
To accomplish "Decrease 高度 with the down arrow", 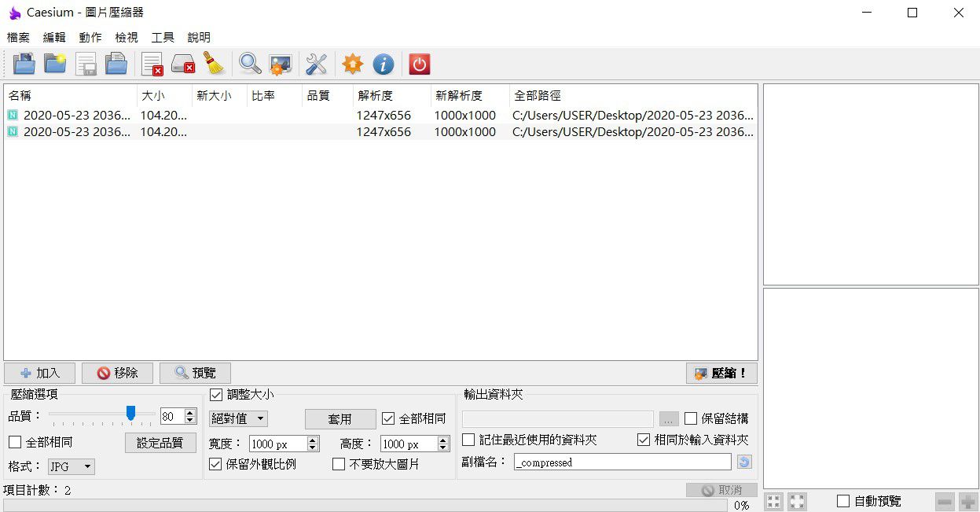I will pos(443,448).
